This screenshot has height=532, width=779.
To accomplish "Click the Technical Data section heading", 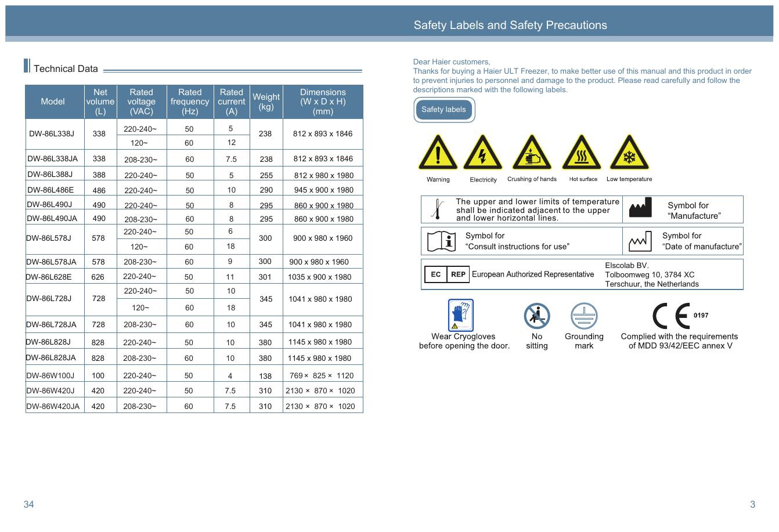I will tap(66, 69).
